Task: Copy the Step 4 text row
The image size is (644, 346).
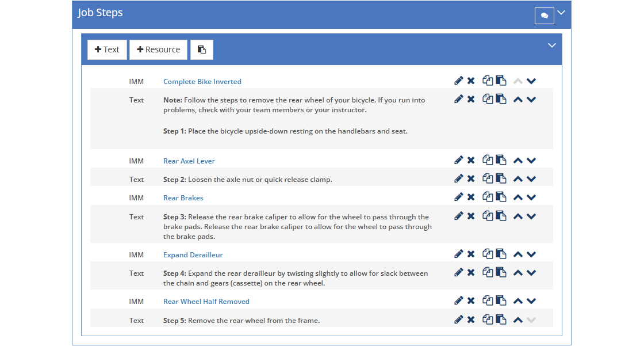Action: [488, 272]
